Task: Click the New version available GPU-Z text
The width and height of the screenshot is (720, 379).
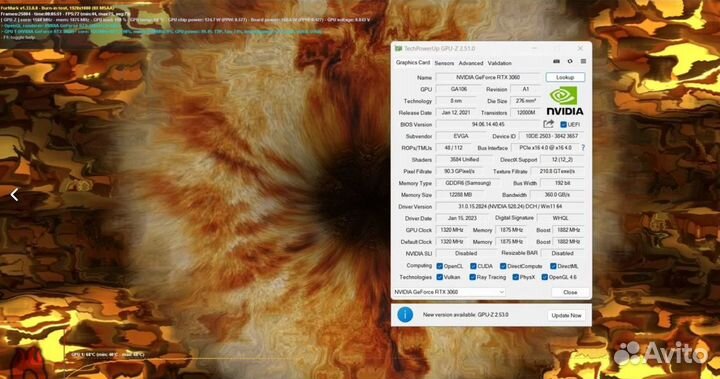Action: (x=466, y=315)
